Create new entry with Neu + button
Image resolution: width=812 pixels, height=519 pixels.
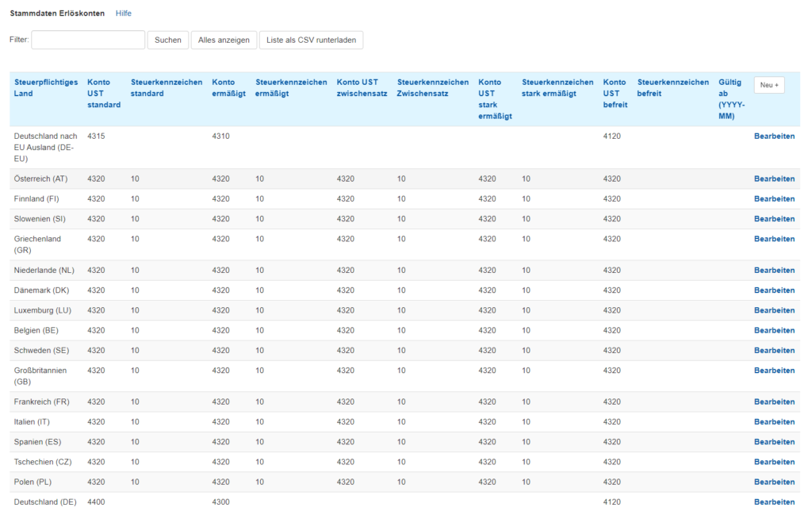(x=769, y=85)
